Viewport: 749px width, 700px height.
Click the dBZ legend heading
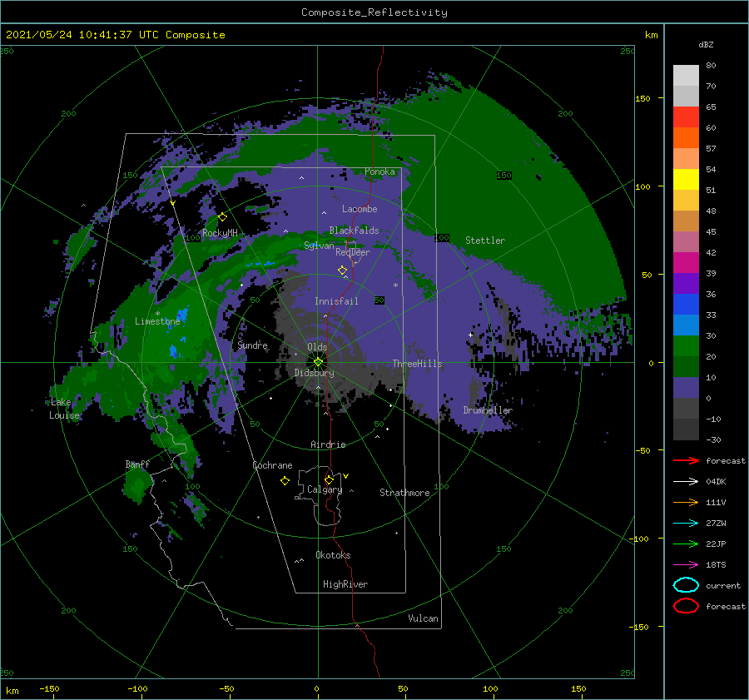[706, 45]
